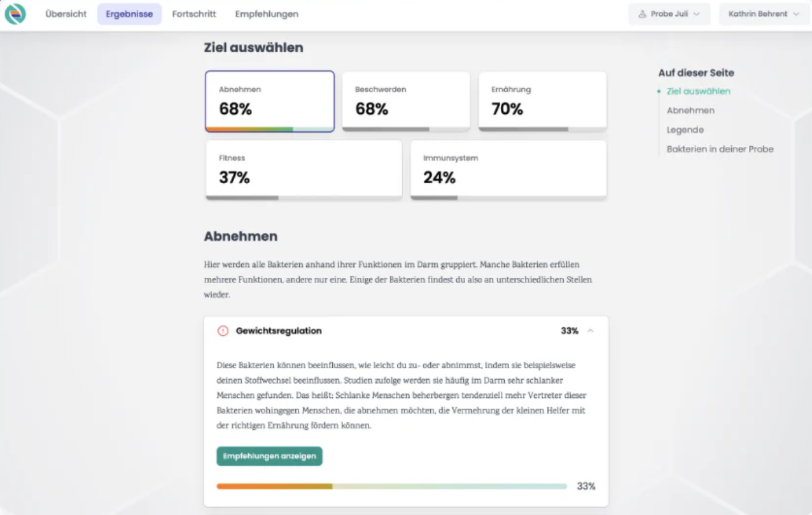This screenshot has width=812, height=515.
Task: Click the app logo icon
Action: click(15, 14)
